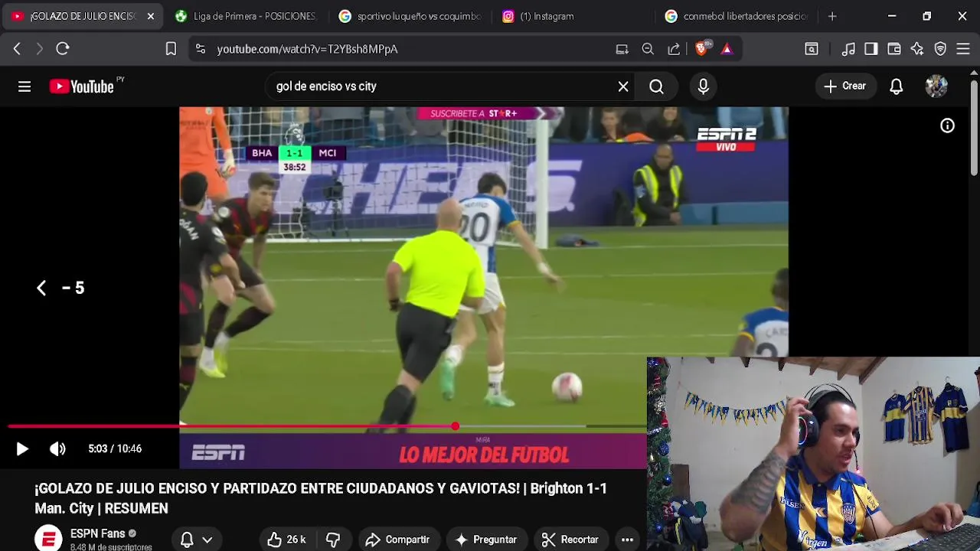Click the video title text

[x=321, y=498]
